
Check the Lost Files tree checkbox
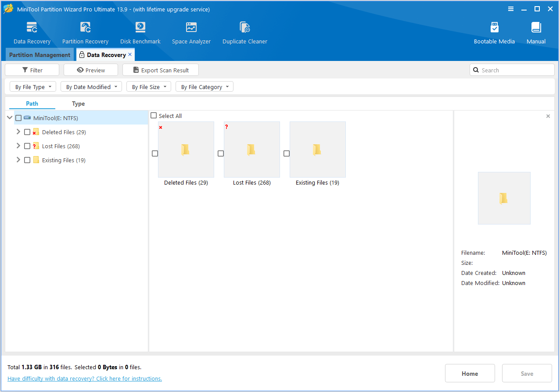click(27, 146)
